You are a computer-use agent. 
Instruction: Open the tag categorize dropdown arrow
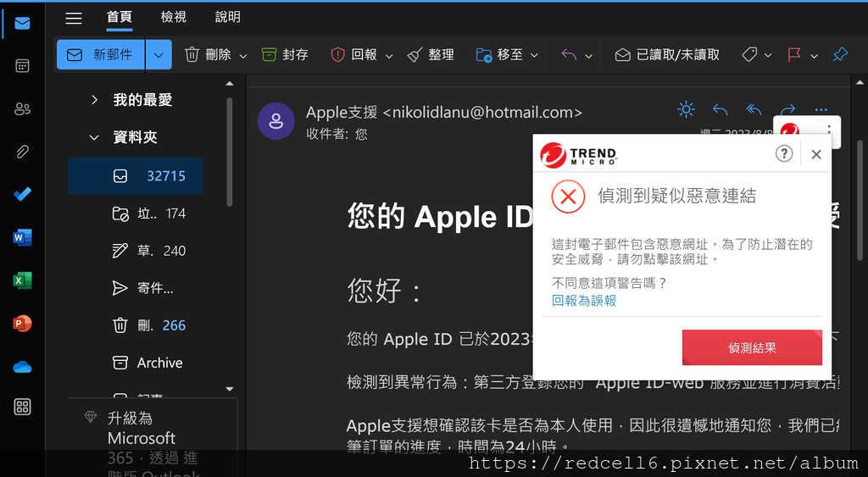point(768,56)
